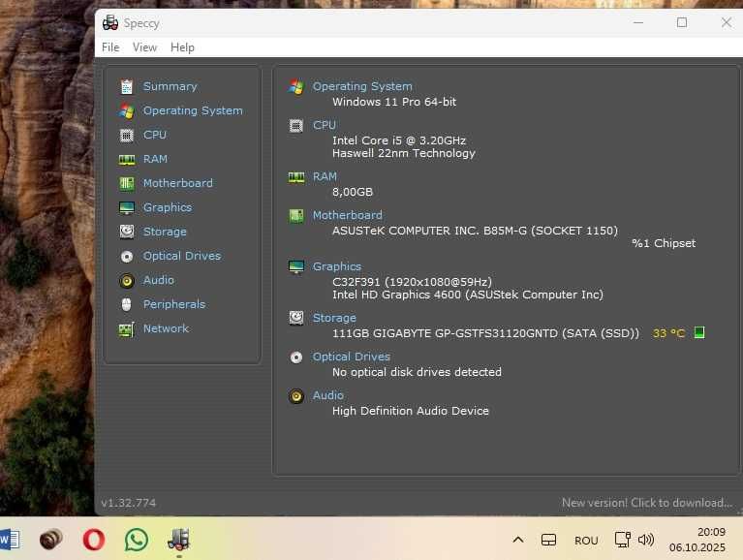Go to Peripherals section in sidebar
Viewport: 743px width, 560px height.
pos(174,304)
